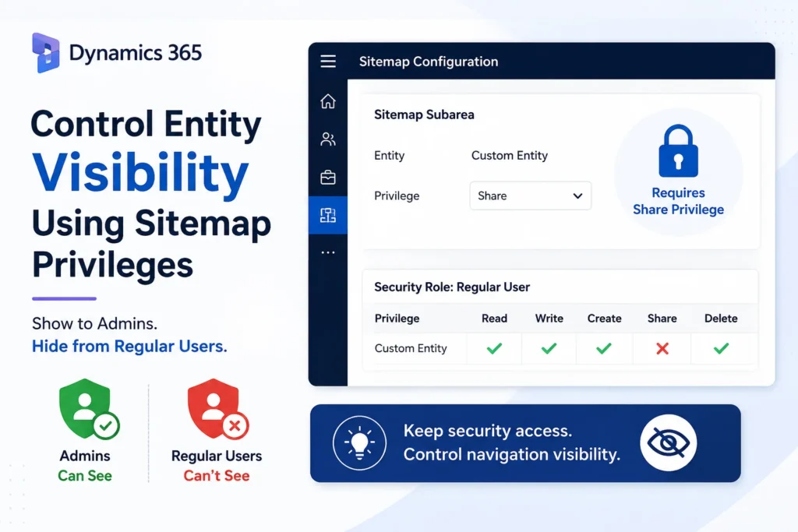This screenshot has height=532, width=798.
Task: Open the Users sidebar icon
Action: tap(328, 139)
